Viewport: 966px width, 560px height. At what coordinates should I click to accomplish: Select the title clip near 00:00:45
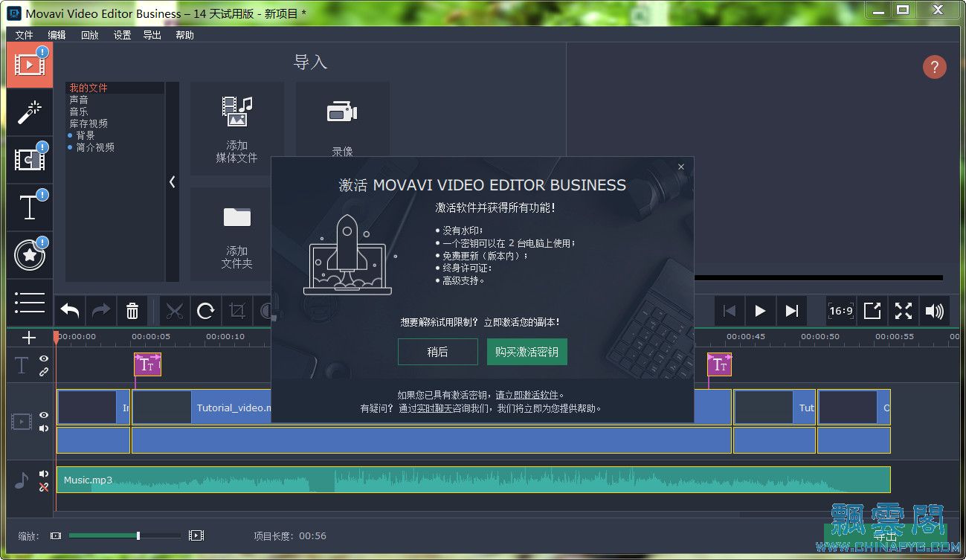click(x=719, y=364)
